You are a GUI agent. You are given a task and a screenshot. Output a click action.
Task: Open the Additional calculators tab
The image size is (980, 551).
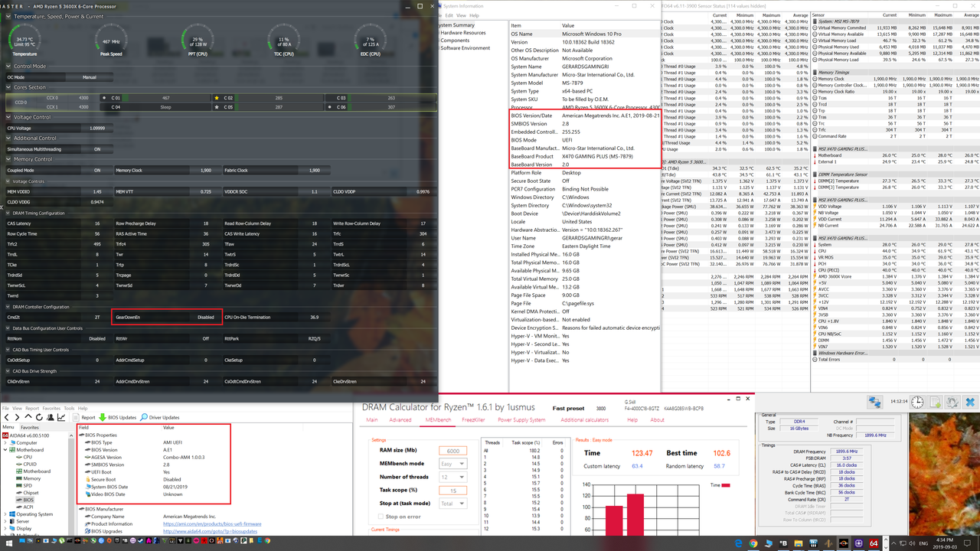pyautogui.click(x=585, y=419)
